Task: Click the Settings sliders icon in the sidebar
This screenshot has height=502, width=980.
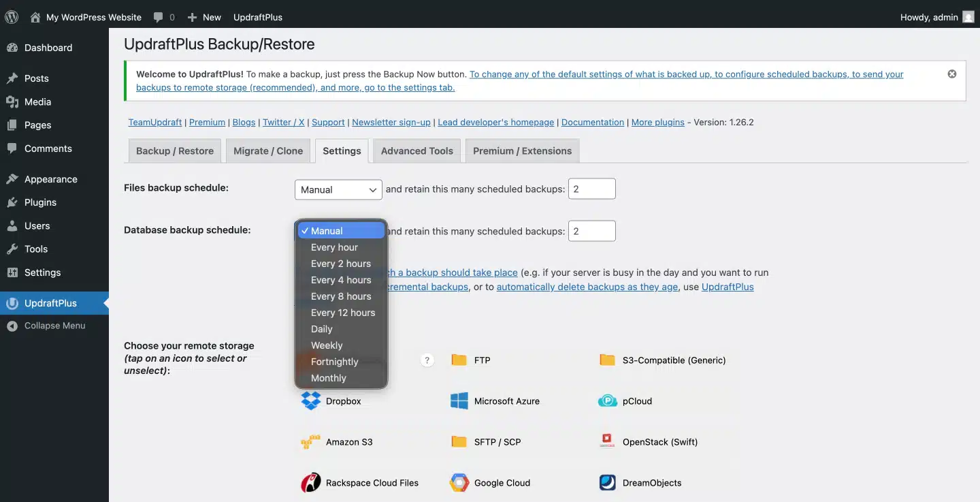Action: [12, 272]
